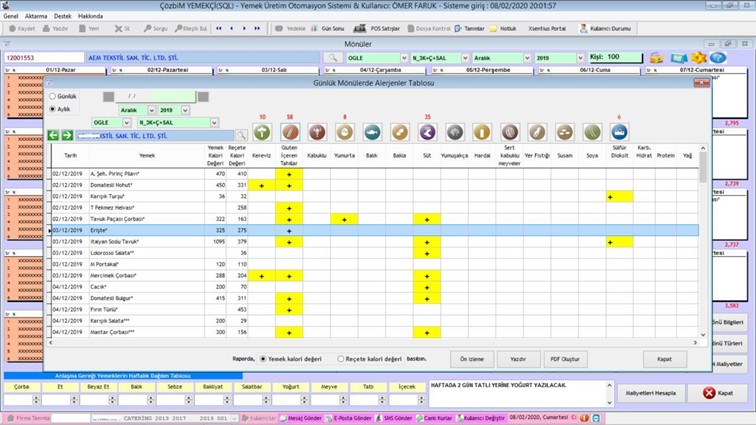
Task: Click the green left arrow navigation icon
Action: 54,135
